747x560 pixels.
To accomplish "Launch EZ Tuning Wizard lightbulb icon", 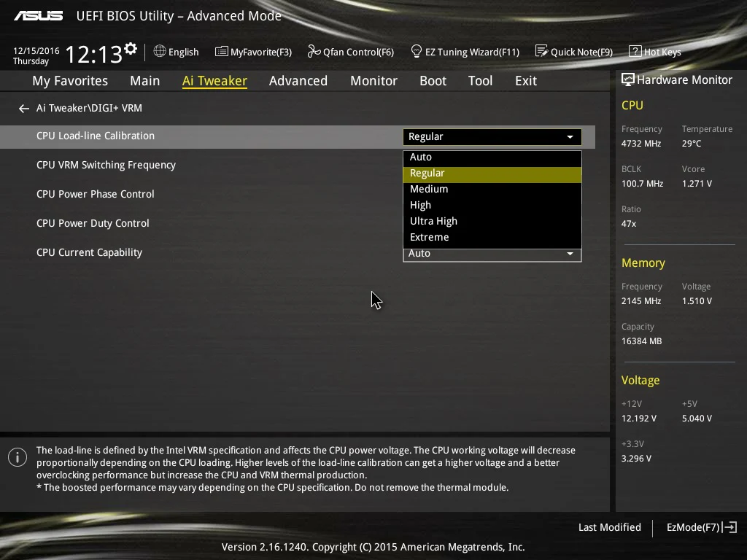I will pos(417,51).
